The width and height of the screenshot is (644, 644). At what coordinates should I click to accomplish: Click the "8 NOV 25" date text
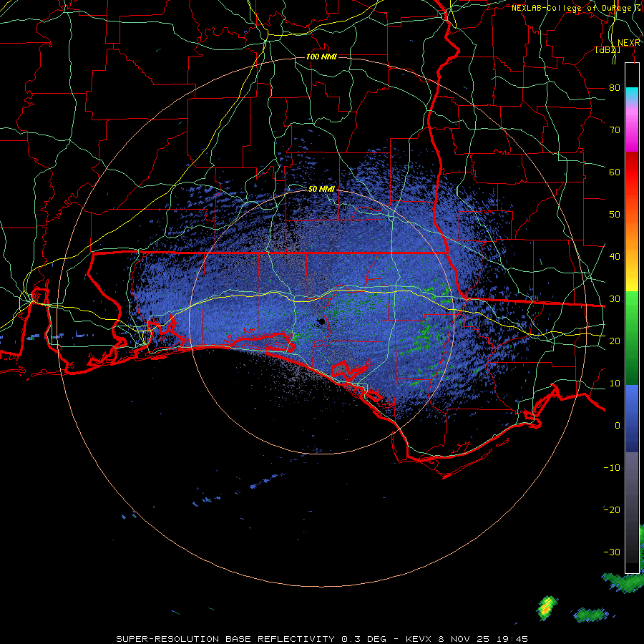464,639
